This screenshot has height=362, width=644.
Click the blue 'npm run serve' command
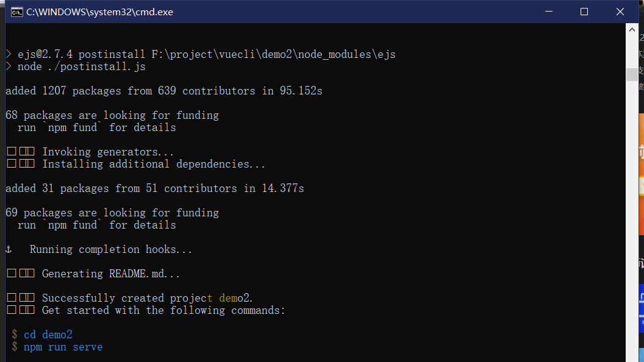pyautogui.click(x=63, y=347)
